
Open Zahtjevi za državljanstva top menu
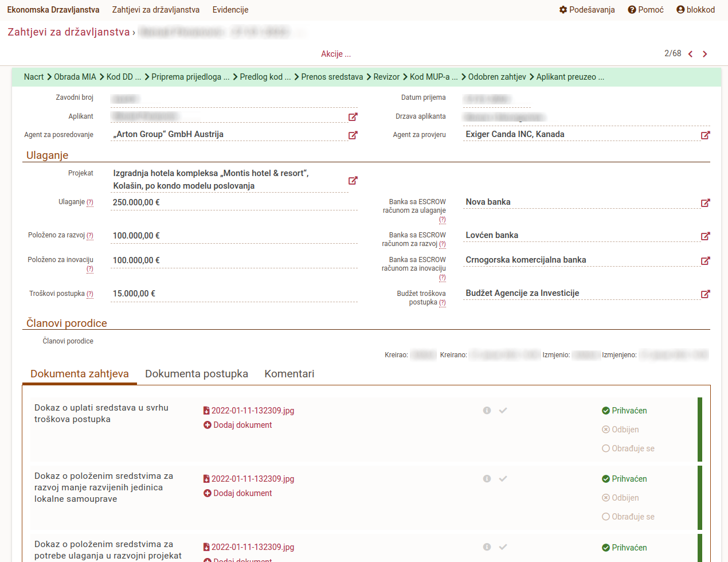coord(156,10)
